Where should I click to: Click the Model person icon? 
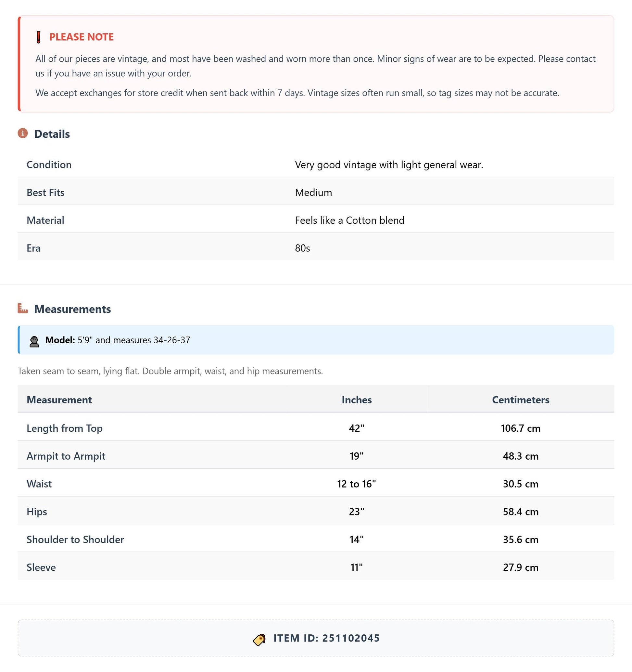click(x=34, y=341)
